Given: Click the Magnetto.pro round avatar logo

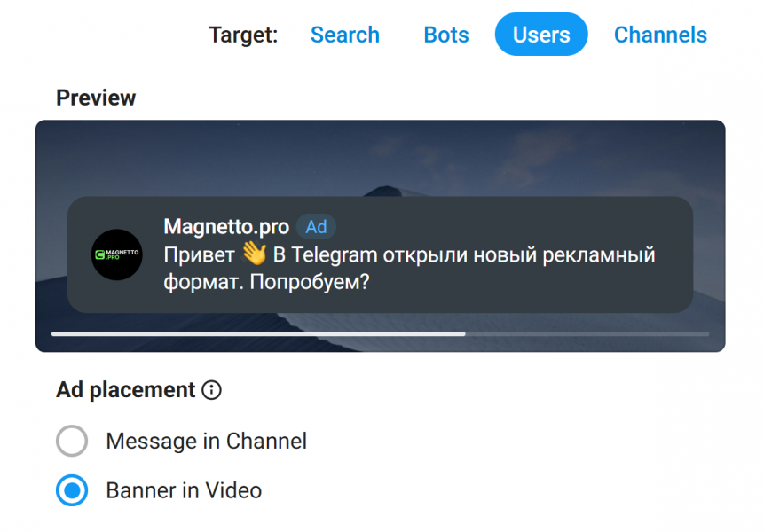Looking at the screenshot, I should 117,254.
